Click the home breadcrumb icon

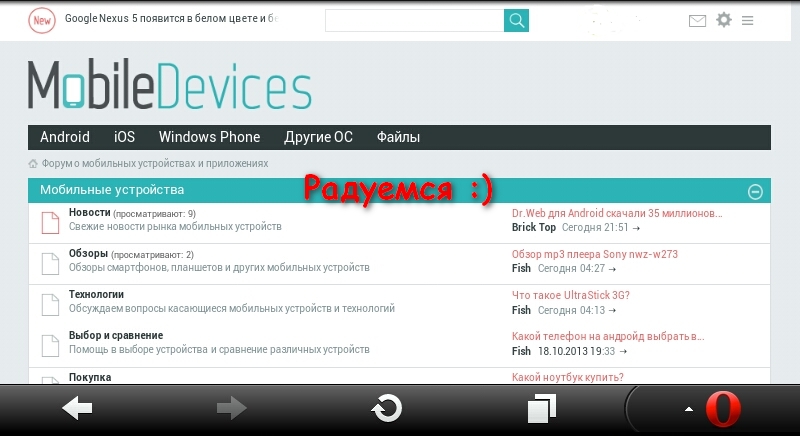(x=33, y=164)
